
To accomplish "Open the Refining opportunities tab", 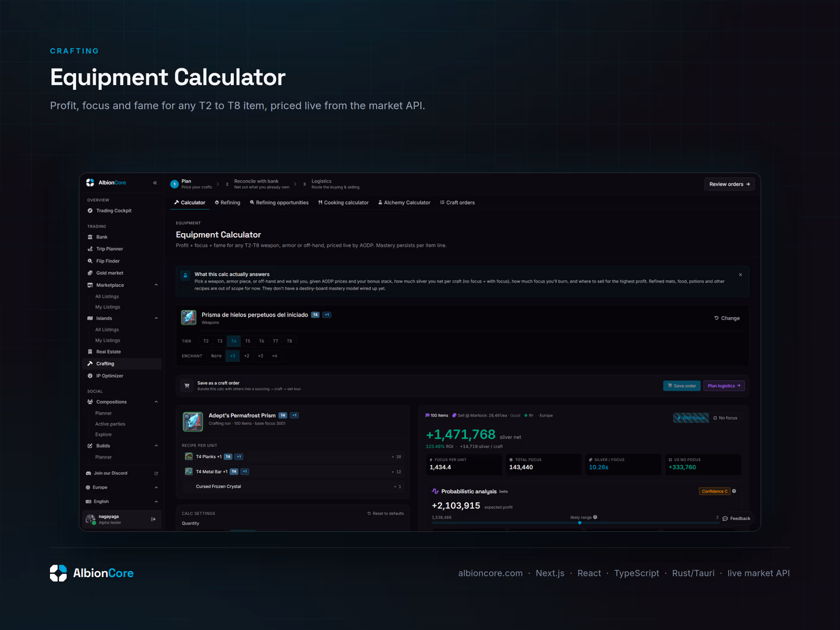I will (279, 203).
